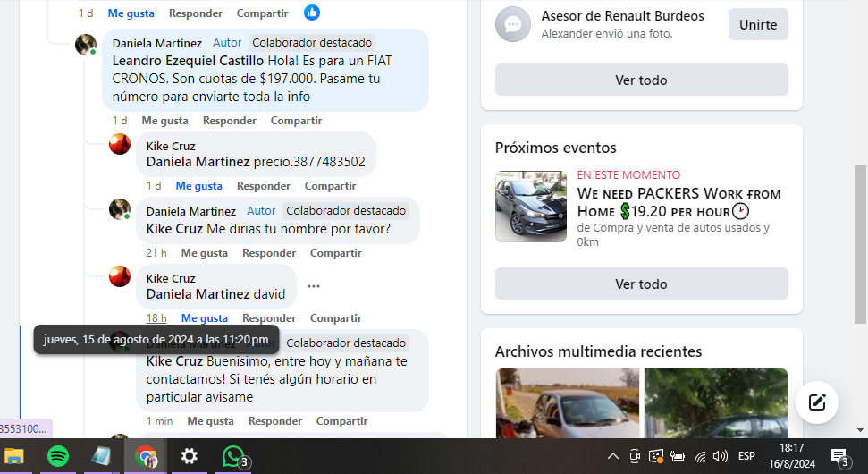Open Leandro Ezequiel Castillo's profile mention
The image size is (868, 474).
pos(188,61)
